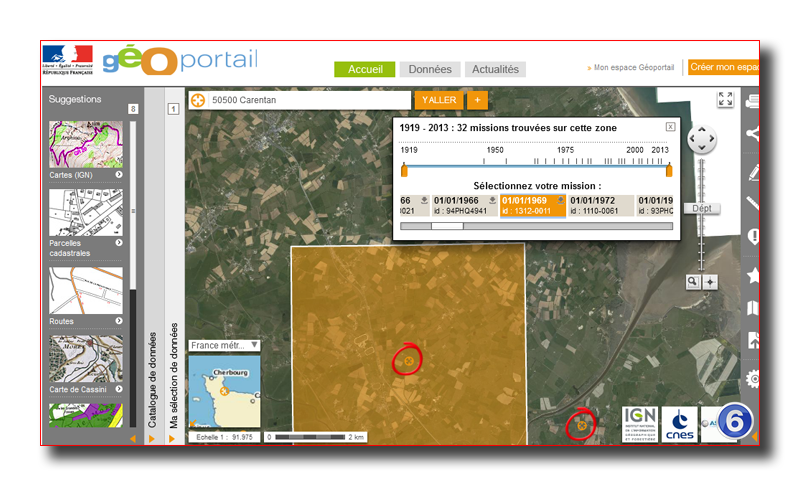Open the France métr... territory dropdown
800x486 pixels.
pos(224,345)
